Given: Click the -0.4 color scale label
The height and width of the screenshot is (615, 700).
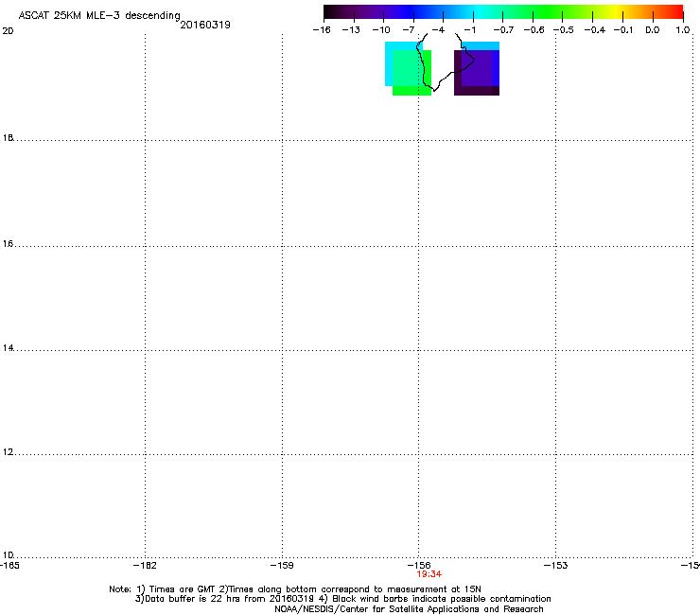Looking at the screenshot, I should [595, 30].
